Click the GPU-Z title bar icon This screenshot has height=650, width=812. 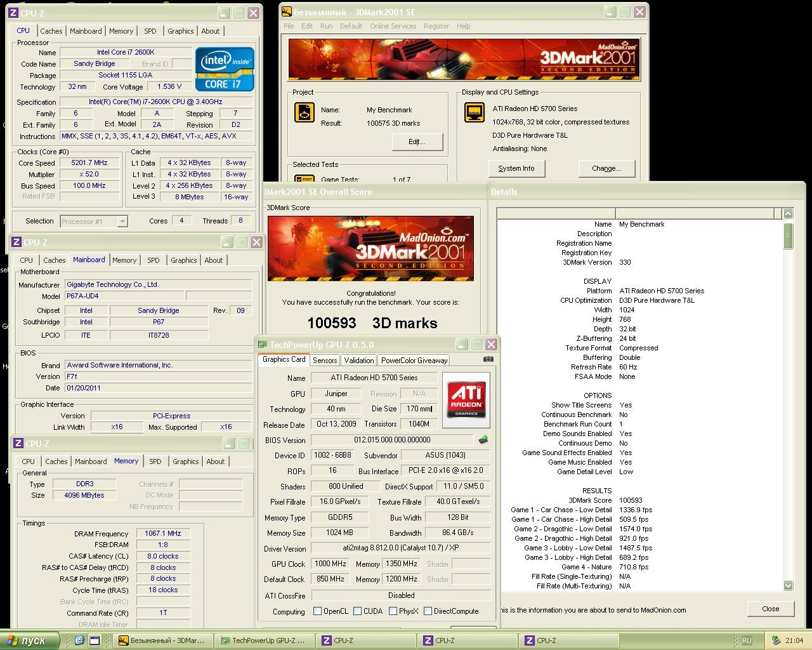tap(263, 345)
